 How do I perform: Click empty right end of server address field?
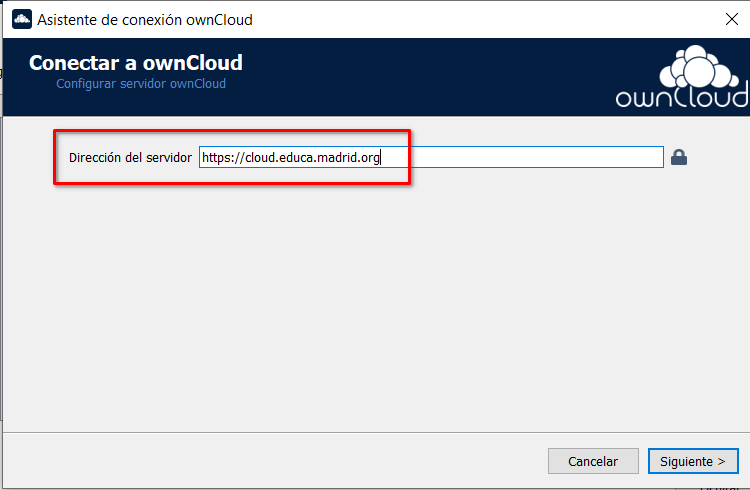point(560,157)
